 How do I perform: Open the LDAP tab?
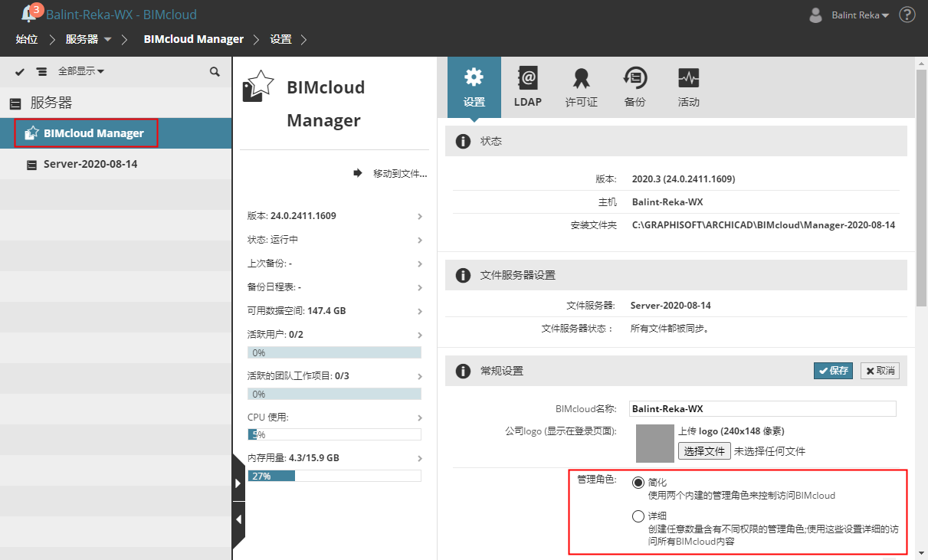[528, 87]
